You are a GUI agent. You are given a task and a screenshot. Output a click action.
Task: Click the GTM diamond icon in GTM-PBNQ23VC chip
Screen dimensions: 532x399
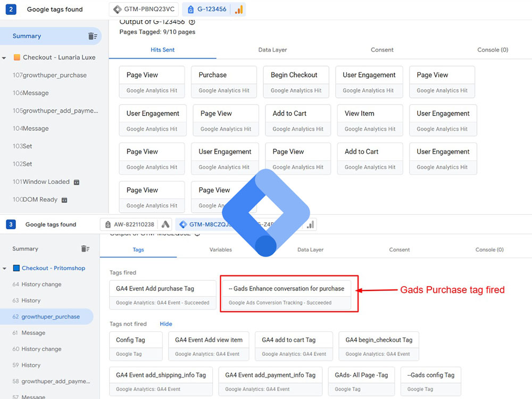118,9
